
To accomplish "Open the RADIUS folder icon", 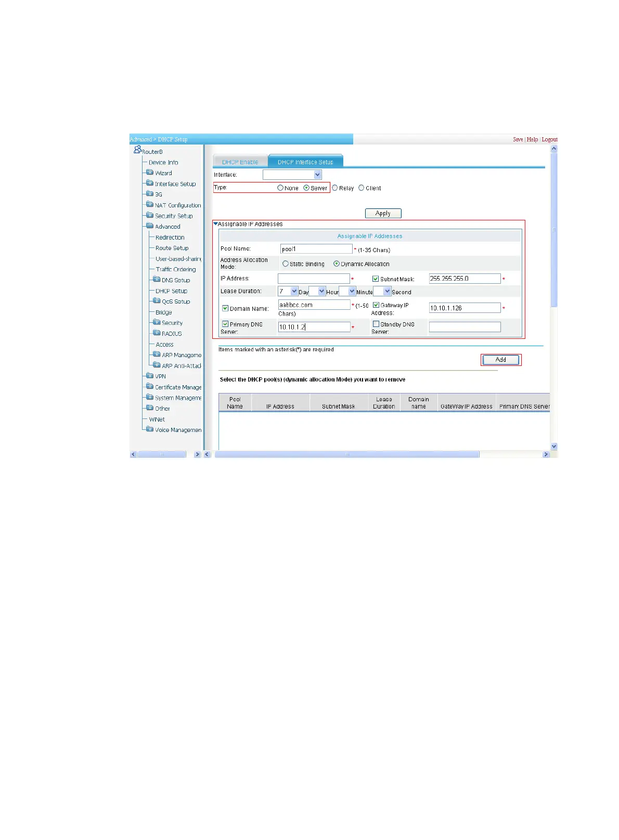I will [x=157, y=333].
